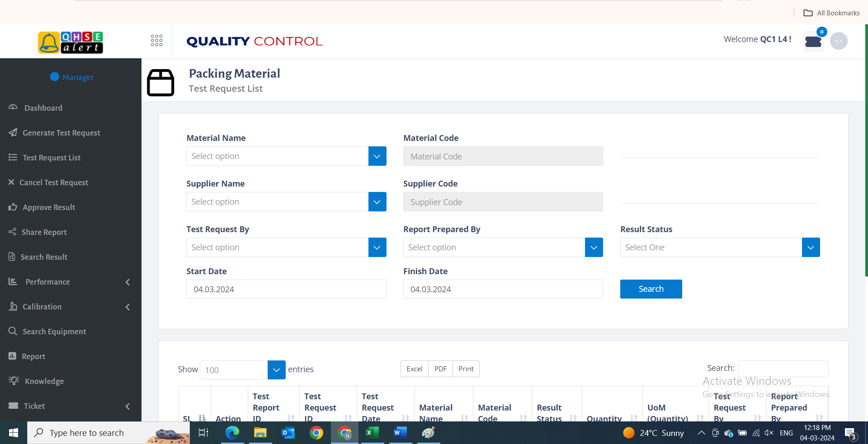Select the Approve Result thumbs-up icon
The image size is (868, 444).
point(12,207)
